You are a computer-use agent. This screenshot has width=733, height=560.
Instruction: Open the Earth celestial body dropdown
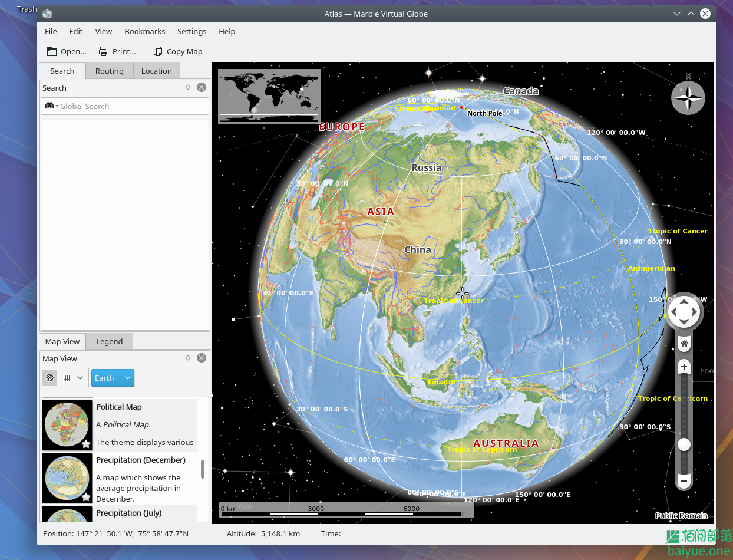pos(113,378)
